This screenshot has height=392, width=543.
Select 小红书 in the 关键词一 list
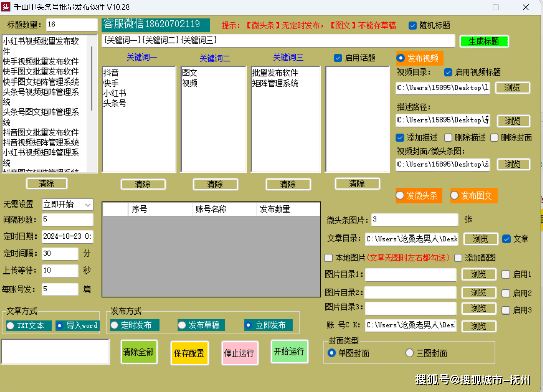(x=115, y=93)
